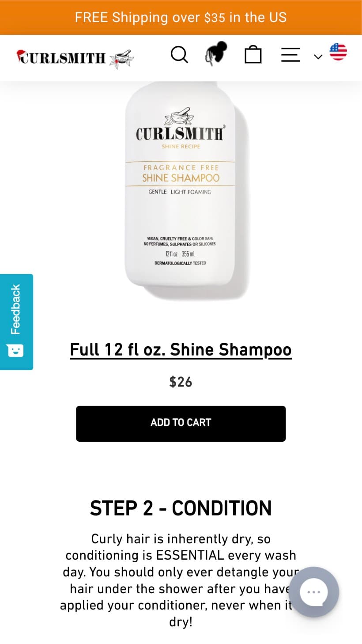This screenshot has width=362, height=644.
Task: Click the Curlsmith emblem on the bottle
Action: 178,117
